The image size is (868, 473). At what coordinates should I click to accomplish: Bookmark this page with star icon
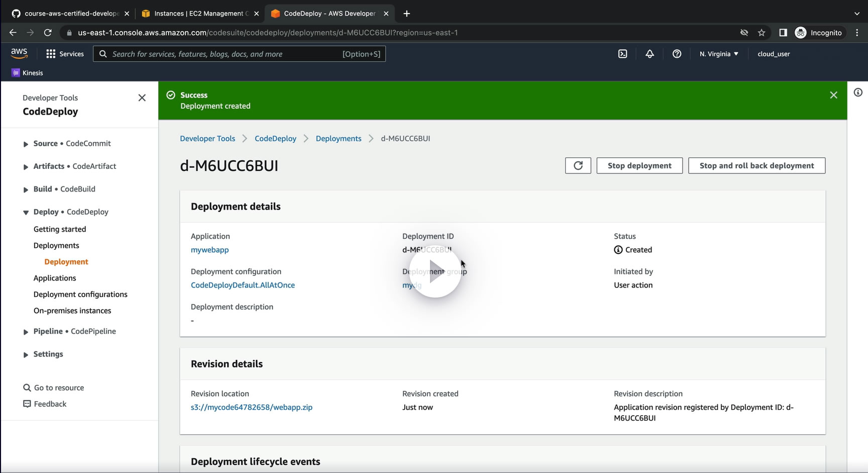pyautogui.click(x=762, y=33)
